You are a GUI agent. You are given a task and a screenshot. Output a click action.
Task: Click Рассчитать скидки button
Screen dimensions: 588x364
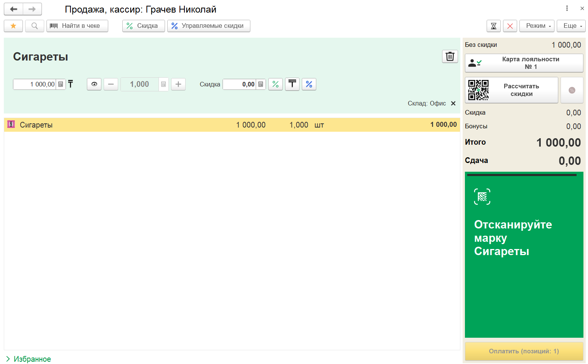pos(511,90)
